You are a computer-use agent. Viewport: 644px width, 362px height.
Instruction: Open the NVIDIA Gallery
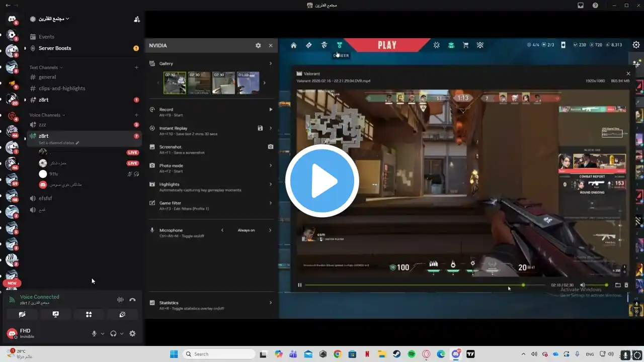click(x=211, y=63)
